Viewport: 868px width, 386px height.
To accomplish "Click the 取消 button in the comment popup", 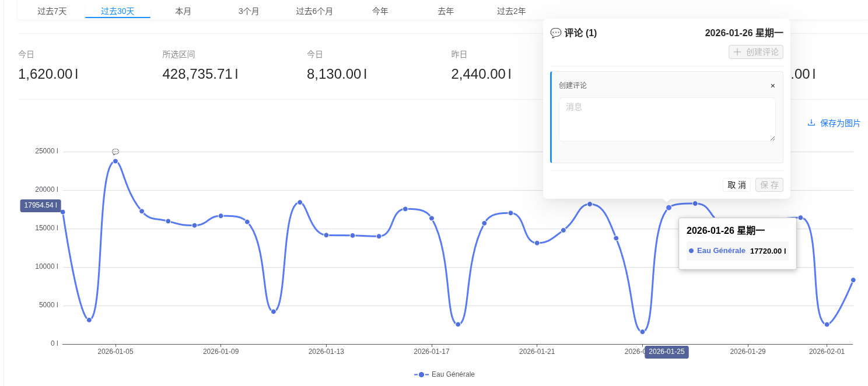I will [x=736, y=185].
